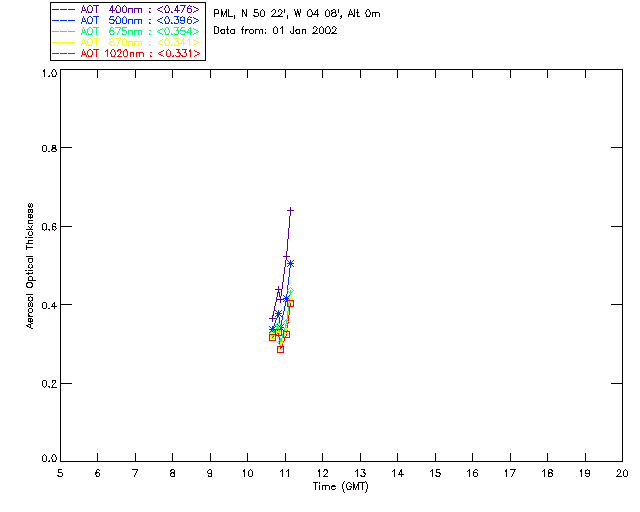
Task: Click the y-axis tick label 0.6
Action: (x=49, y=227)
